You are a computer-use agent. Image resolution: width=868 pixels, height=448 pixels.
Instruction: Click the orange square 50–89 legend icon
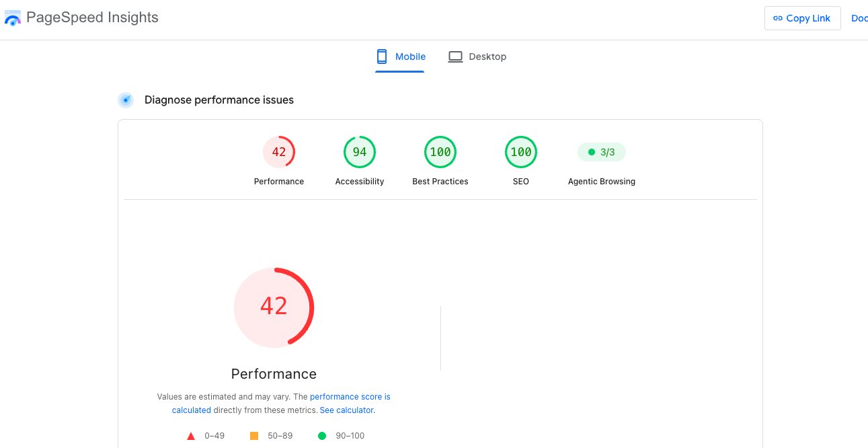pyautogui.click(x=254, y=436)
